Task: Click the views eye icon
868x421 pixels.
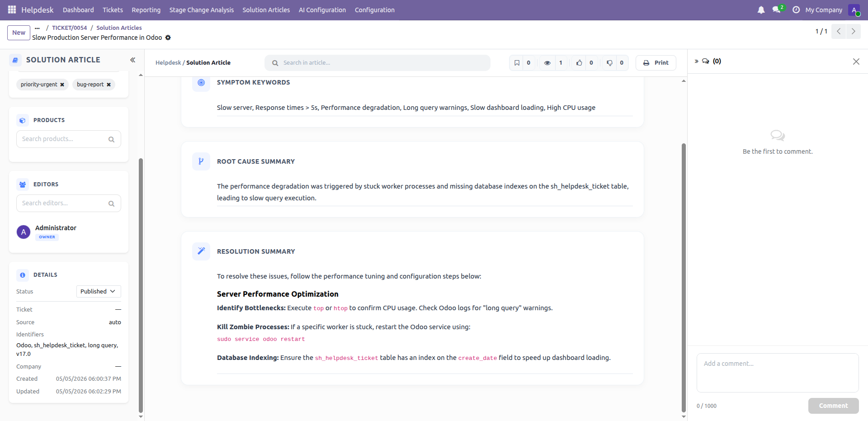Action: tap(547, 63)
